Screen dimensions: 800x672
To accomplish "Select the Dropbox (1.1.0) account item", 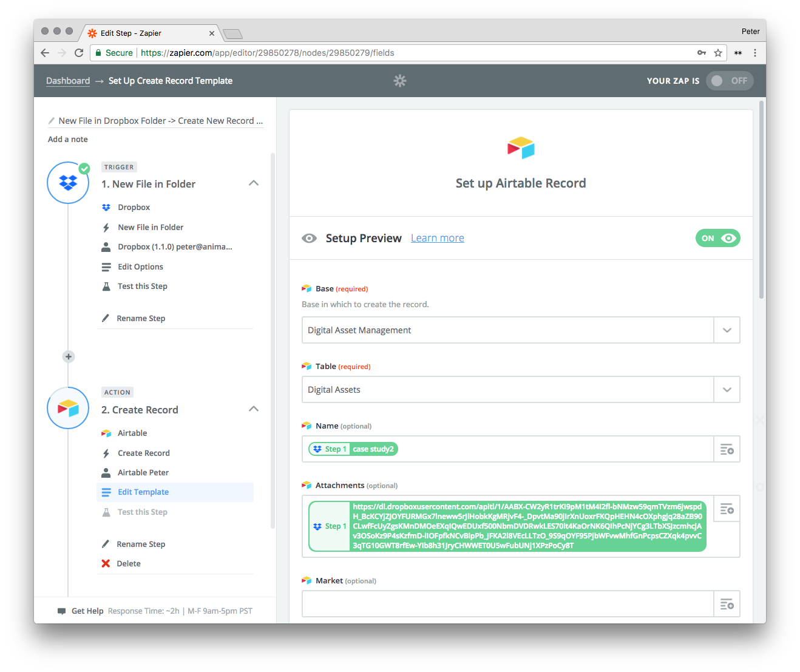I will pyautogui.click(x=175, y=247).
